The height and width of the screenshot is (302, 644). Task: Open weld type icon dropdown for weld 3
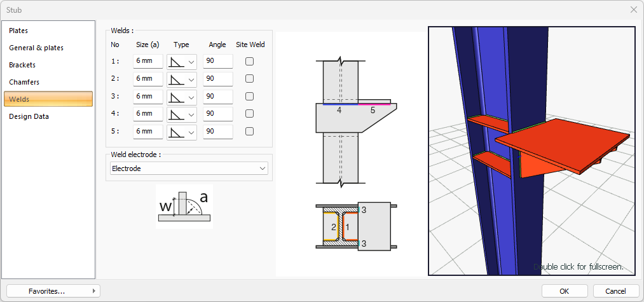182,97
